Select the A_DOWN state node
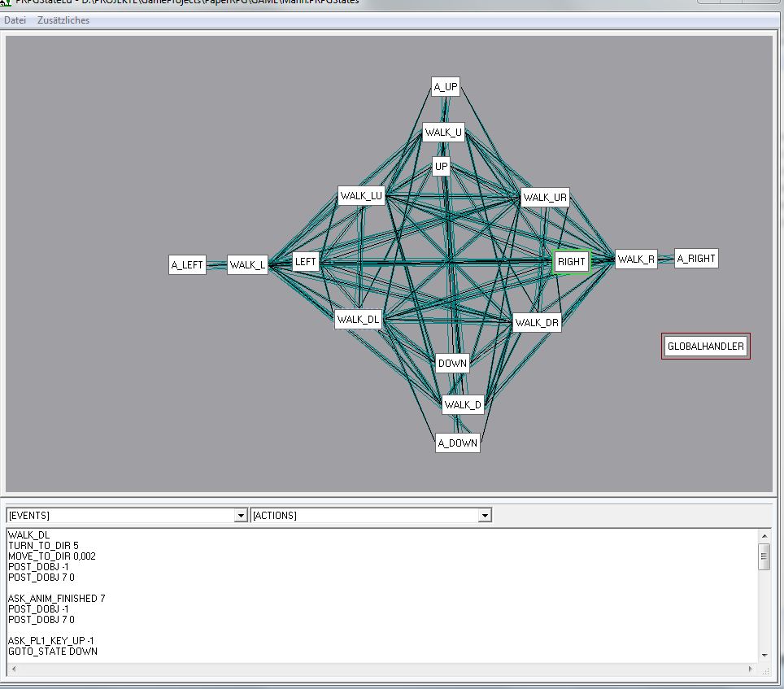784x689 pixels. pos(457,443)
